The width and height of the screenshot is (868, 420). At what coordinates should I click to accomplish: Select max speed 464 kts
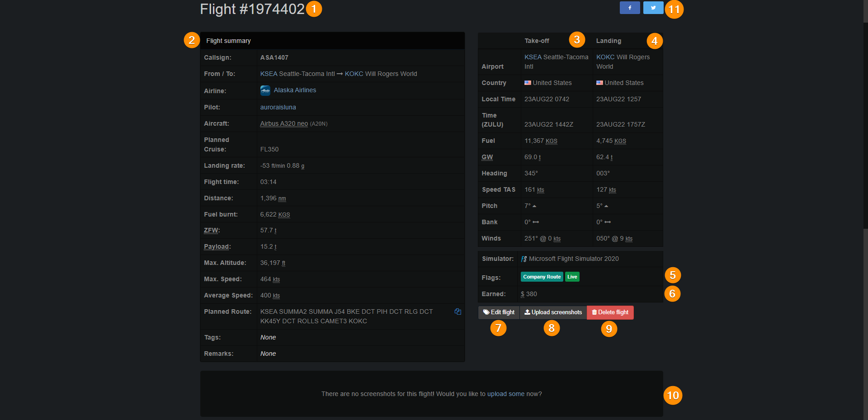pyautogui.click(x=270, y=279)
